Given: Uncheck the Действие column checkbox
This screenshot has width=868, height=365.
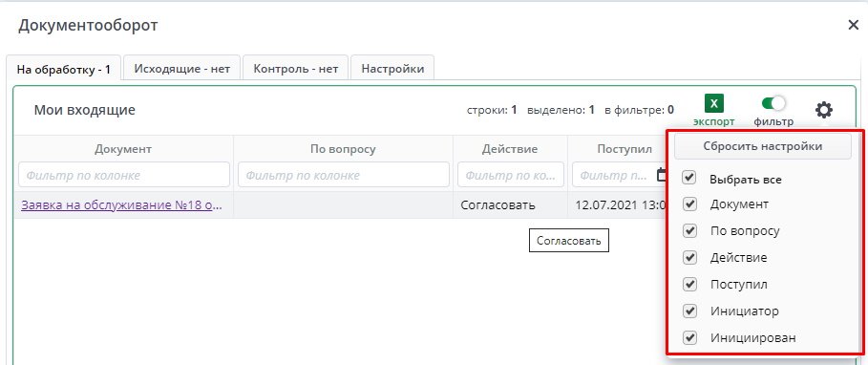Looking at the screenshot, I should coord(689,258).
